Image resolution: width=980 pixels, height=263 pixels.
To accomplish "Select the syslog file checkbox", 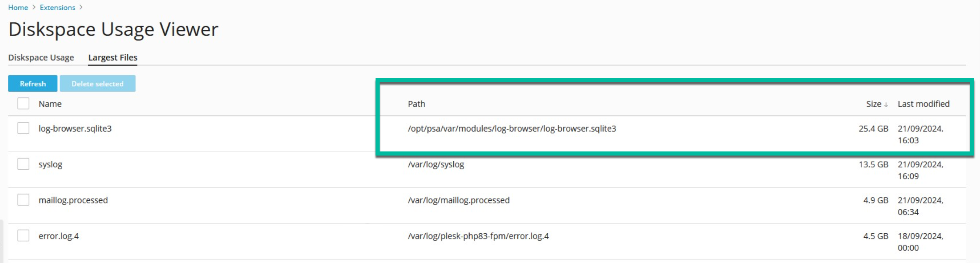I will point(23,164).
